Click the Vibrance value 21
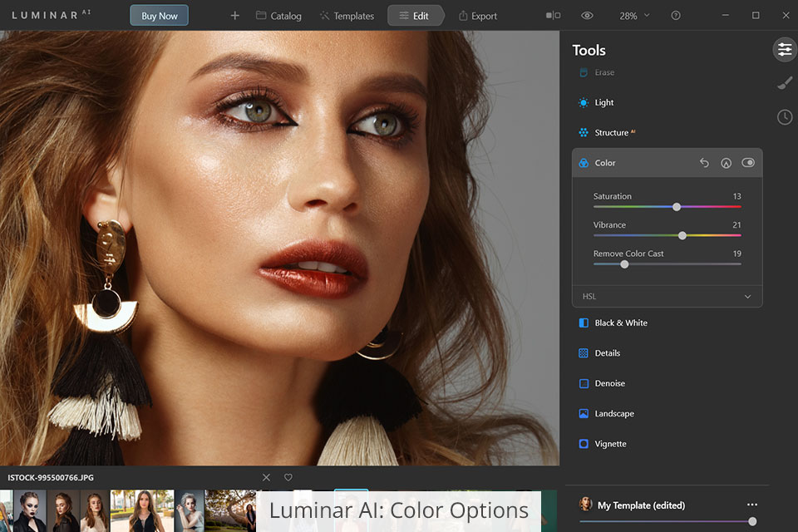Screen dimensions: 798x532 click(737, 224)
